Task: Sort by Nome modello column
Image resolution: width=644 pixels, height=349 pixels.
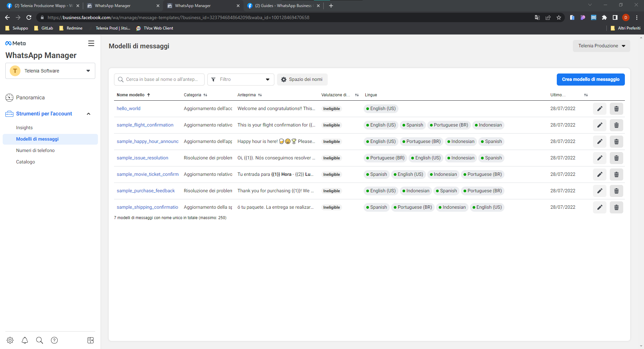Action: click(x=133, y=95)
